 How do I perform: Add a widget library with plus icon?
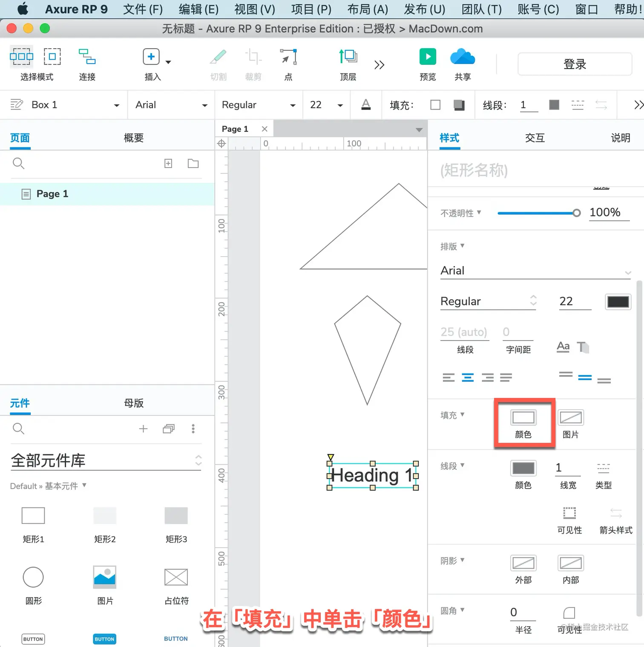[144, 429]
